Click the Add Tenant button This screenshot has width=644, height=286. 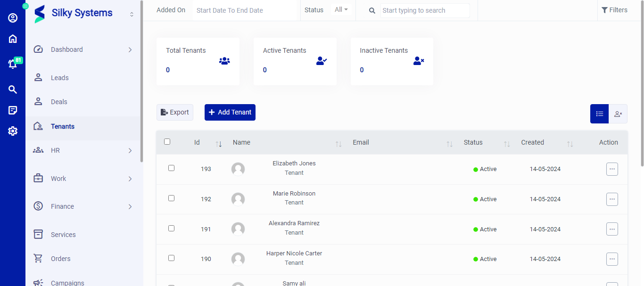tap(230, 112)
